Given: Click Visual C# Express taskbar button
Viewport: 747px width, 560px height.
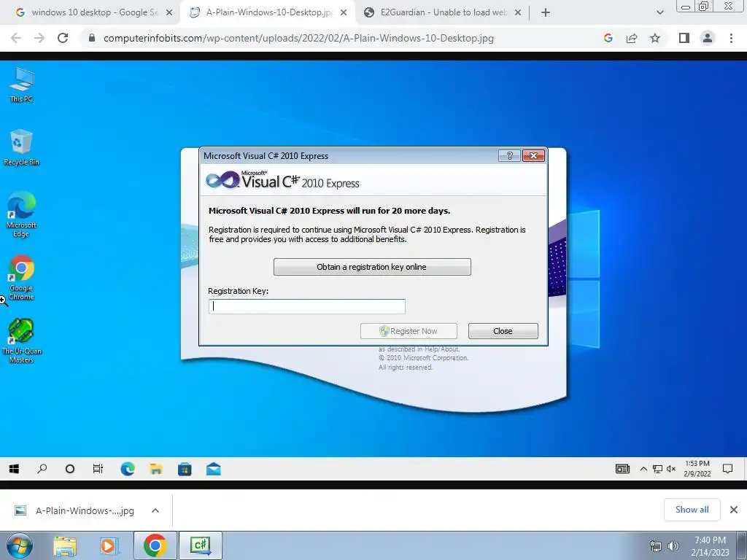Looking at the screenshot, I should (x=200, y=545).
